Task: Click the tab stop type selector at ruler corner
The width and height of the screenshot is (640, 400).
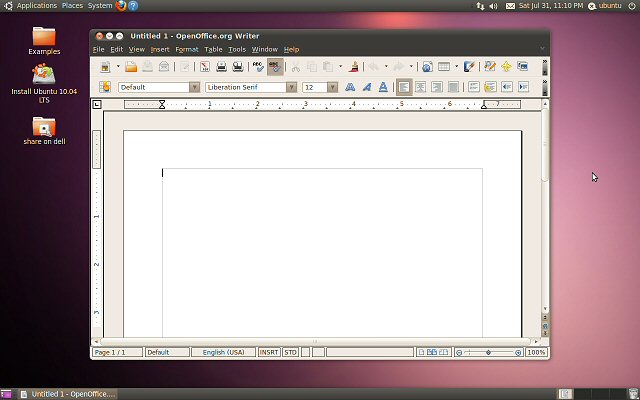Action: [97, 104]
